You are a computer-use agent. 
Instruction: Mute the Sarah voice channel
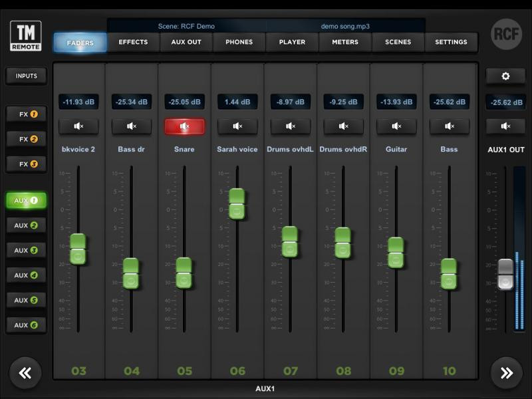tap(237, 126)
